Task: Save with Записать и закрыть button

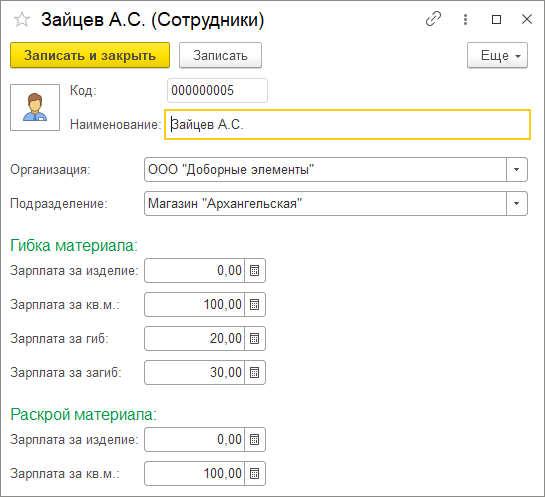Action: 90,55
